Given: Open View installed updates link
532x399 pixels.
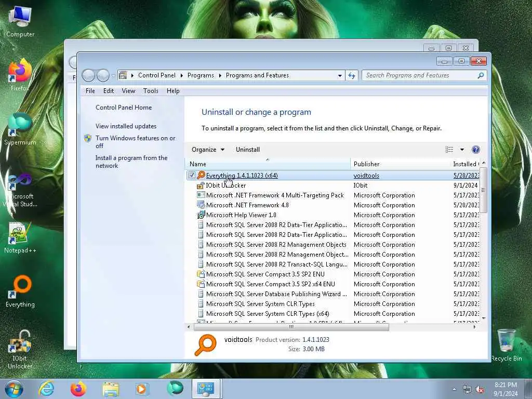Looking at the screenshot, I should [126, 126].
